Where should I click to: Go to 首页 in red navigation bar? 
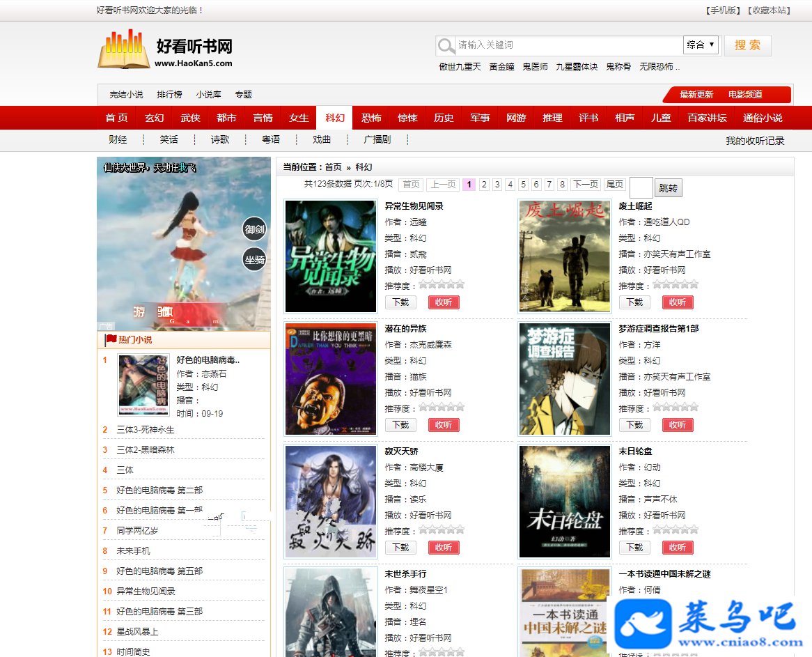(x=116, y=118)
